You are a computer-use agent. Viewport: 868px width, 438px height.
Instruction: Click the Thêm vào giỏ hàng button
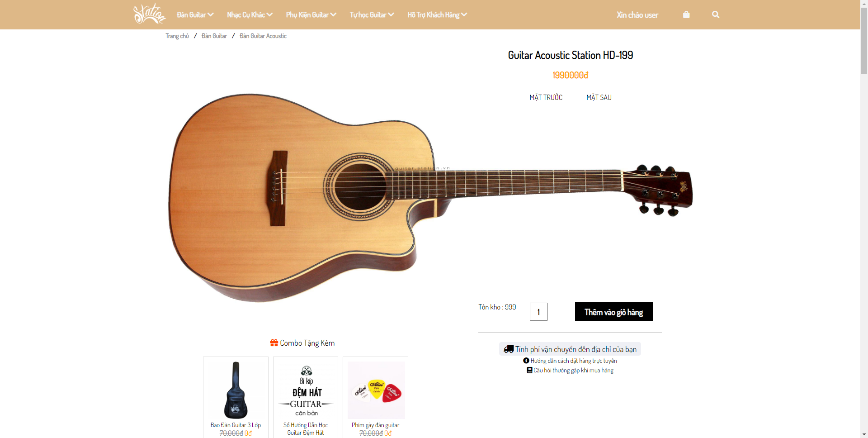coord(613,312)
